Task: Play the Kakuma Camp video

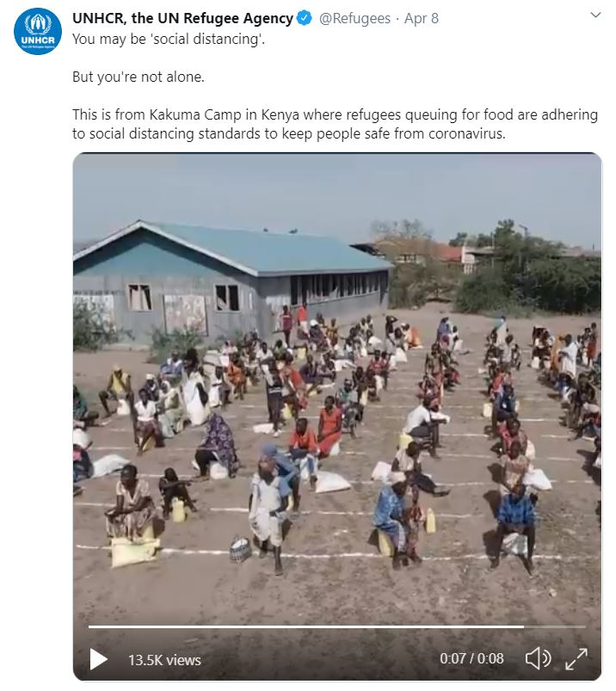Action: [x=99, y=659]
